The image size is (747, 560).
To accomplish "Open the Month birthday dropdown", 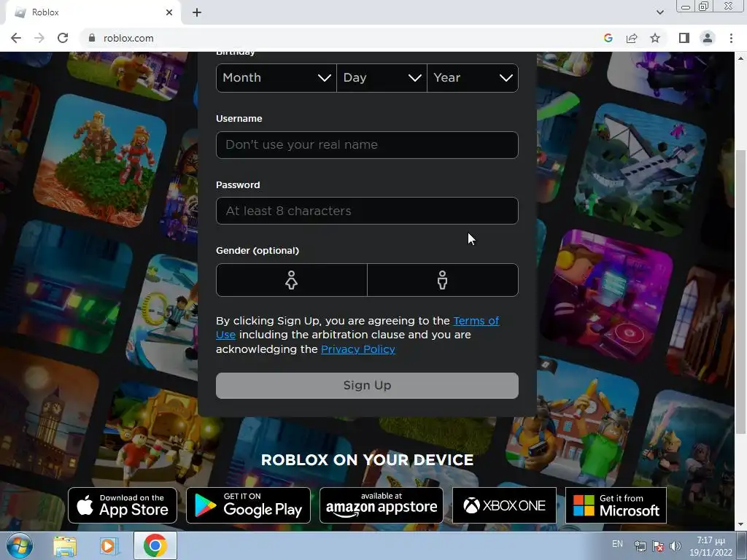I will 276,77.
